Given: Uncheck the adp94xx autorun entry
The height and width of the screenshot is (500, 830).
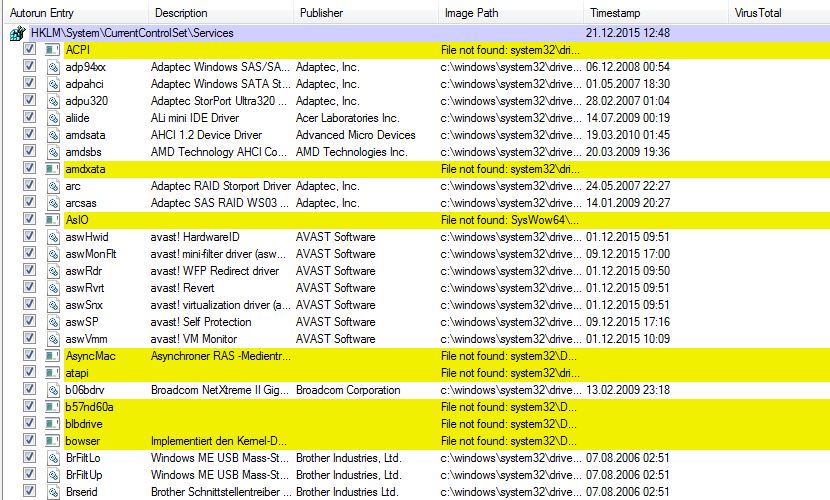Looking at the screenshot, I should pyautogui.click(x=30, y=66).
